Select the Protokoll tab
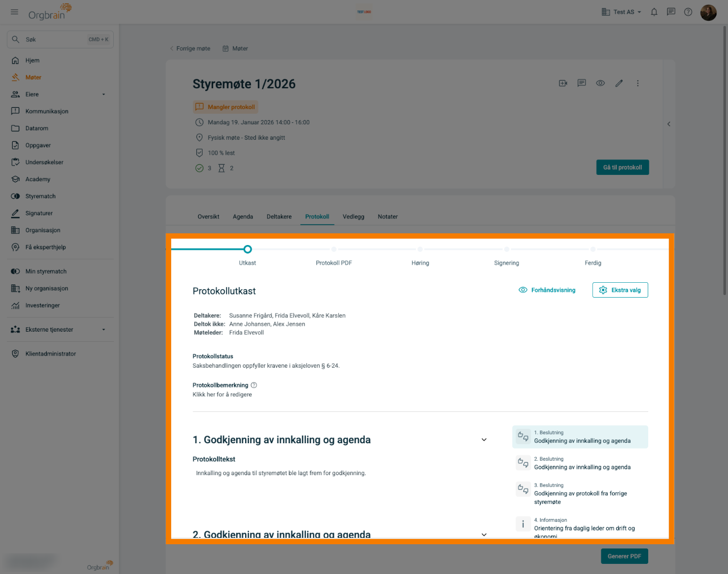The width and height of the screenshot is (728, 574). [x=317, y=217]
